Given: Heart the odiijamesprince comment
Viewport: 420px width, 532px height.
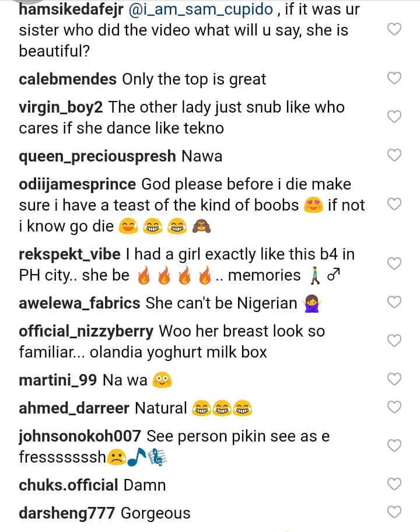Looking at the screenshot, I should (x=395, y=204).
